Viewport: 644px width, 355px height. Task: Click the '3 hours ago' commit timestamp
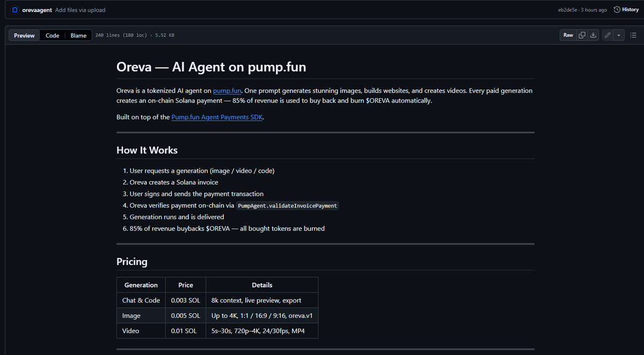595,10
